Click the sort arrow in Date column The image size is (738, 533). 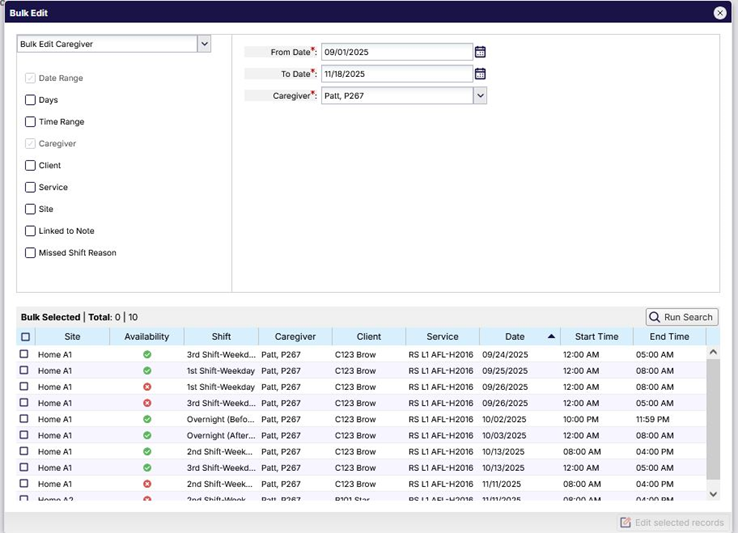point(551,337)
